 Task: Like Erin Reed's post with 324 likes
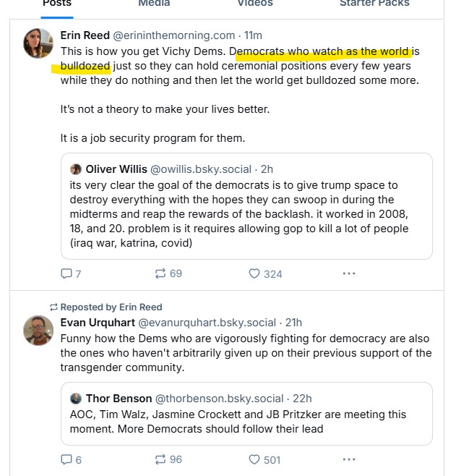point(254,273)
